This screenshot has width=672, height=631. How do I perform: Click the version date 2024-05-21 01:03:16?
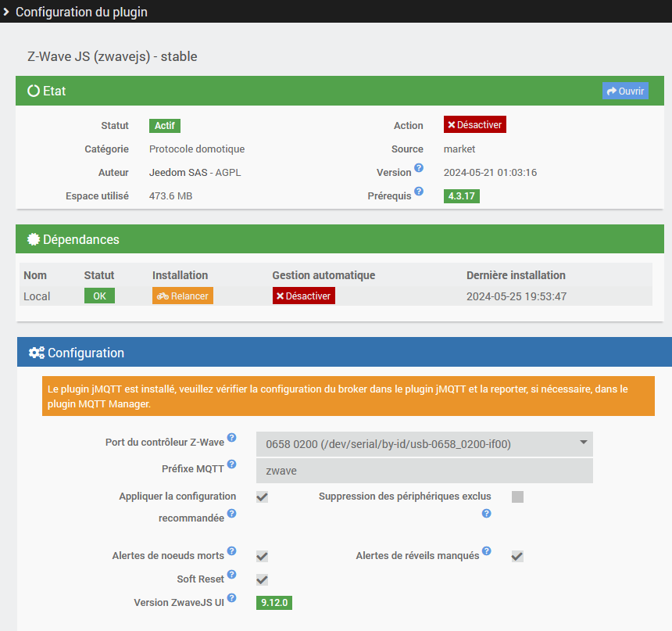(490, 173)
